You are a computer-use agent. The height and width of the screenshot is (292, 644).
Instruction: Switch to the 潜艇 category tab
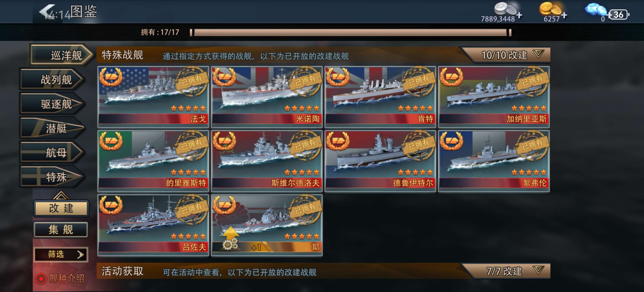click(x=52, y=128)
